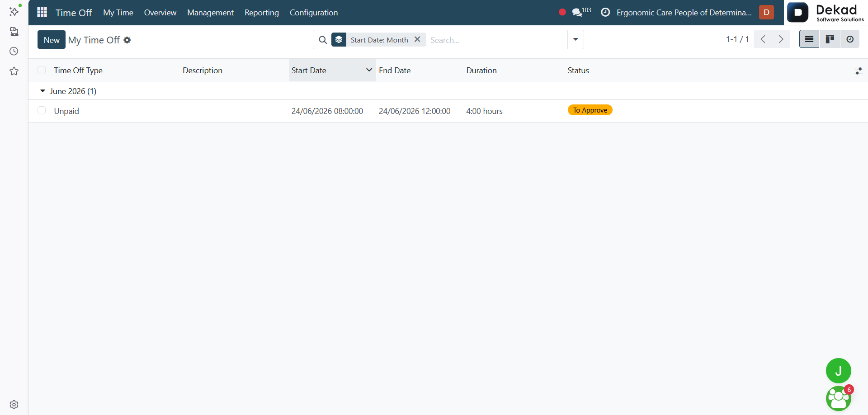Toggle the search options dropdown arrow
This screenshot has height=415, width=868.
(x=576, y=39)
